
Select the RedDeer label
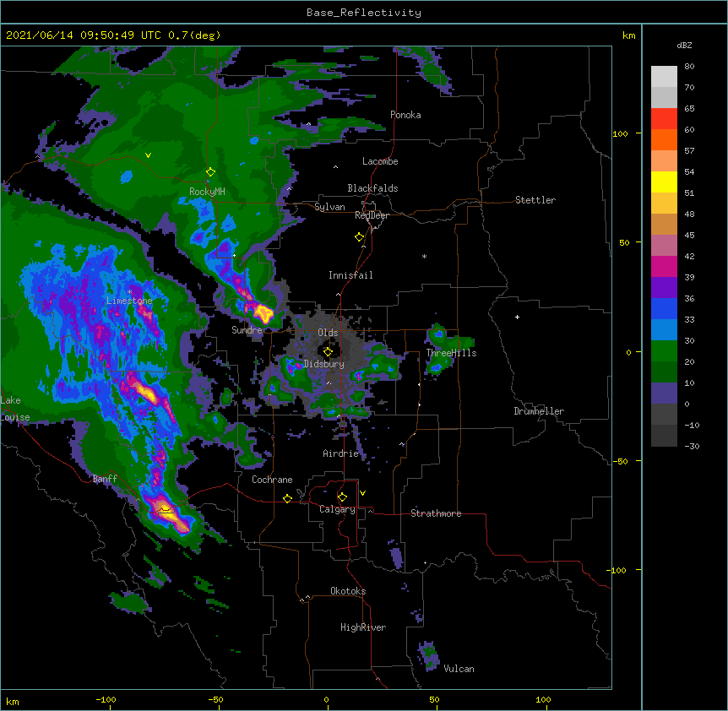pyautogui.click(x=372, y=215)
